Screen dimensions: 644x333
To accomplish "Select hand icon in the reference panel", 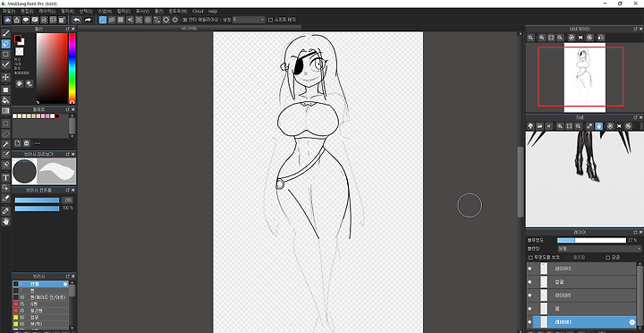I will coord(598,126).
